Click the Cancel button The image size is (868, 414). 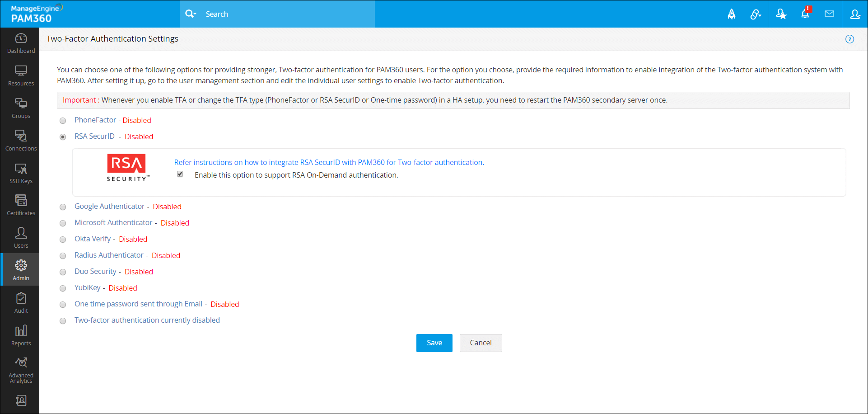click(481, 343)
